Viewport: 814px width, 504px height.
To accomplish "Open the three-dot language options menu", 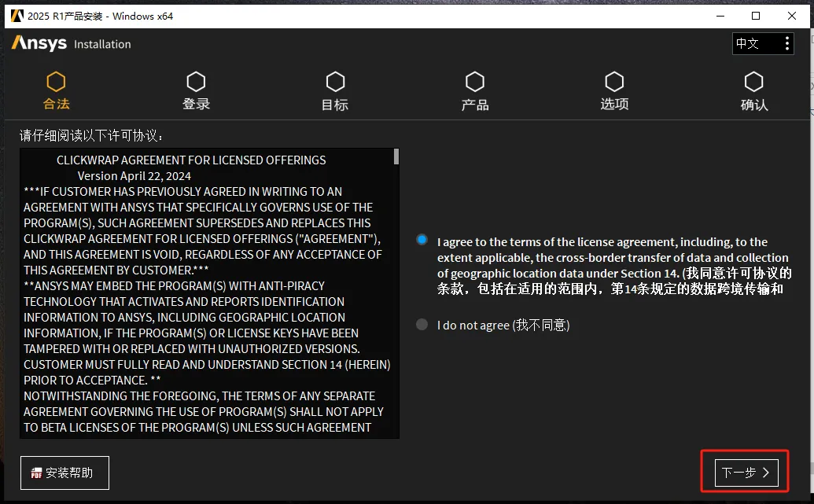I will click(x=787, y=43).
